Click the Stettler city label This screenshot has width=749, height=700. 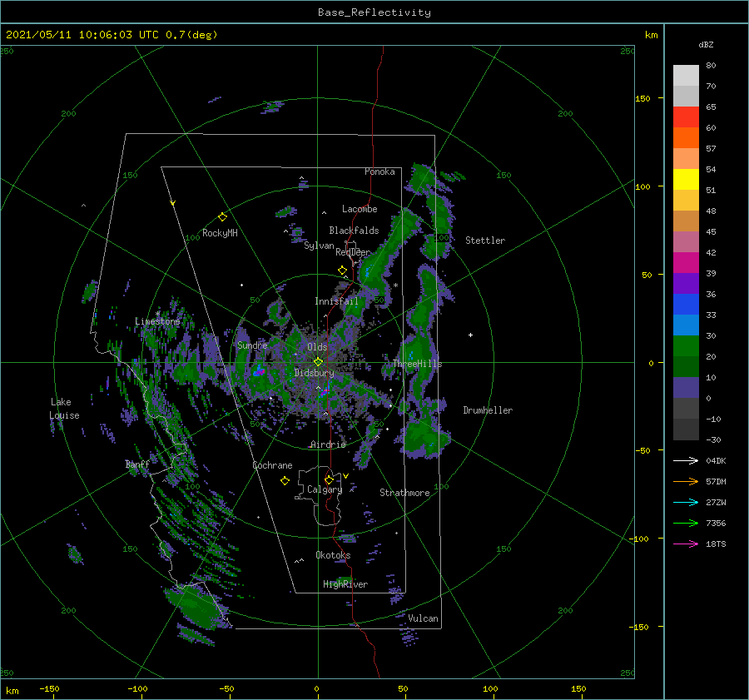(485, 241)
